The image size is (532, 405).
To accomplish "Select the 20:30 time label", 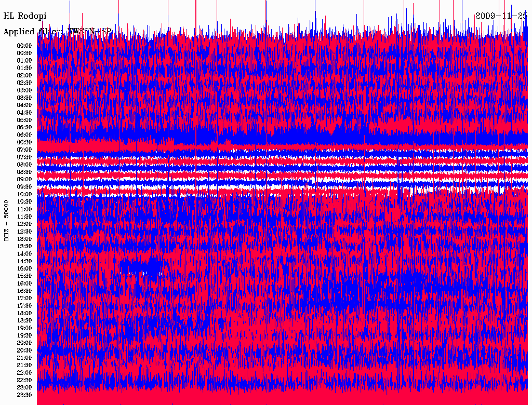I will tap(24, 350).
